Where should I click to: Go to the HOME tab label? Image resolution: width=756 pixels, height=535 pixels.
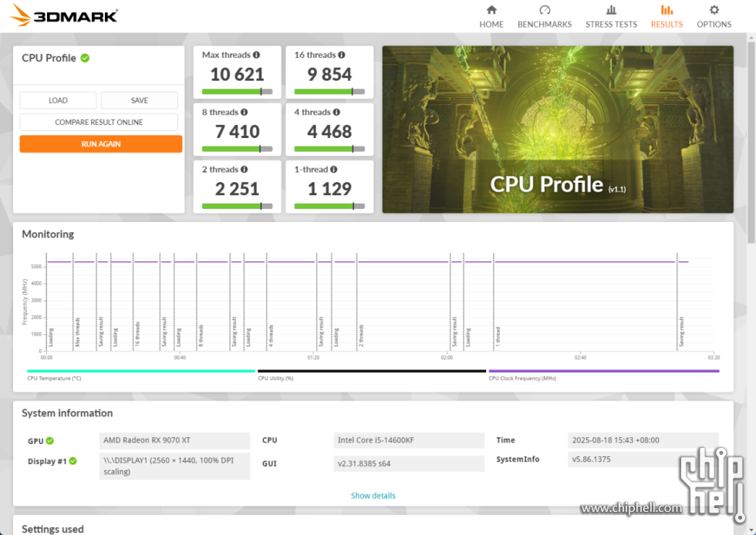point(491,24)
